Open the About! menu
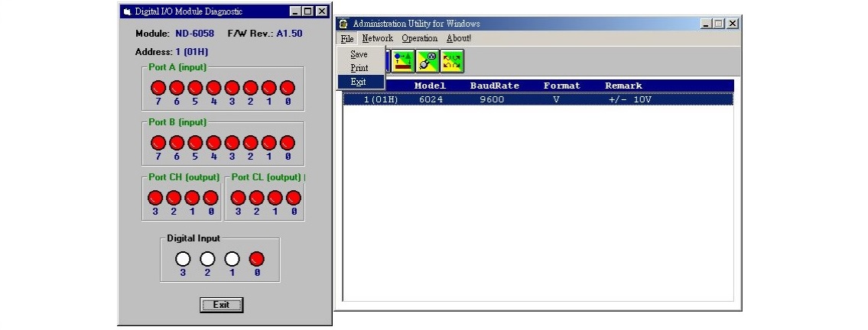This screenshot has width=868, height=330. coord(459,39)
